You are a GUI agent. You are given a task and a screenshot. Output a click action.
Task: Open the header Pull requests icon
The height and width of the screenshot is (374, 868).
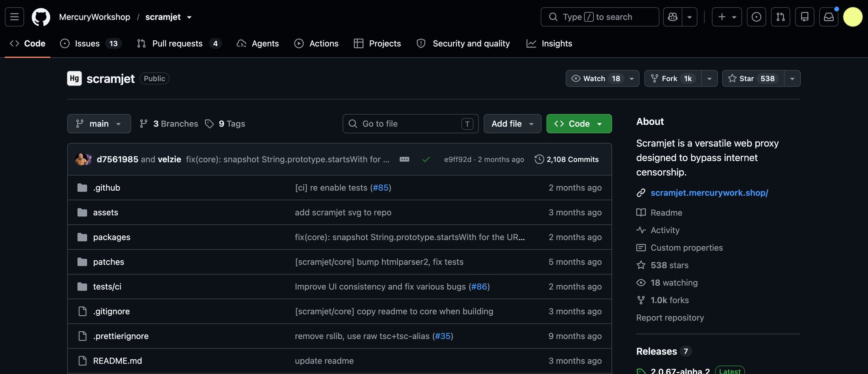tap(780, 17)
